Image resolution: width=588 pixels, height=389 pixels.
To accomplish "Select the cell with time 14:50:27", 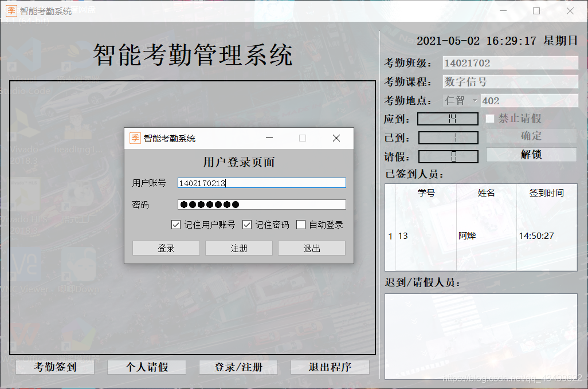I will click(x=546, y=235).
